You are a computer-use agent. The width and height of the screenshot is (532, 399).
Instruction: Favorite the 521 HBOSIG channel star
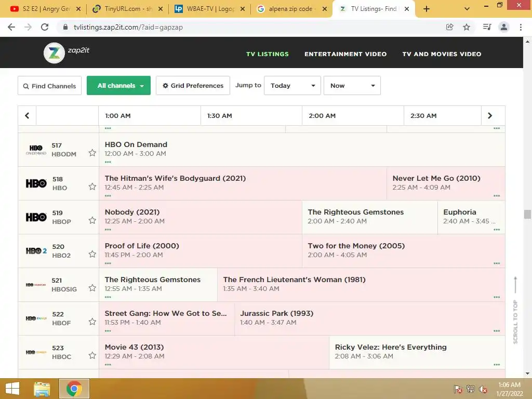tap(92, 288)
